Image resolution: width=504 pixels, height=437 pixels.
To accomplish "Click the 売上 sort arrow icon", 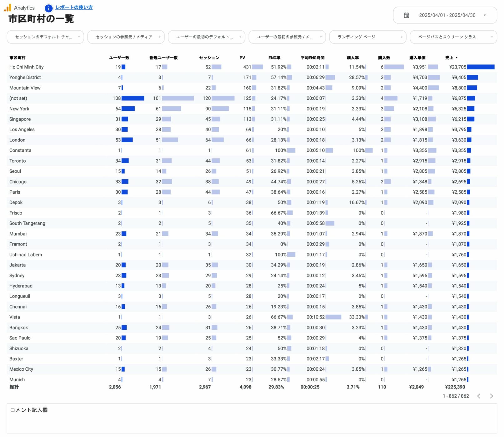I will pos(456,58).
